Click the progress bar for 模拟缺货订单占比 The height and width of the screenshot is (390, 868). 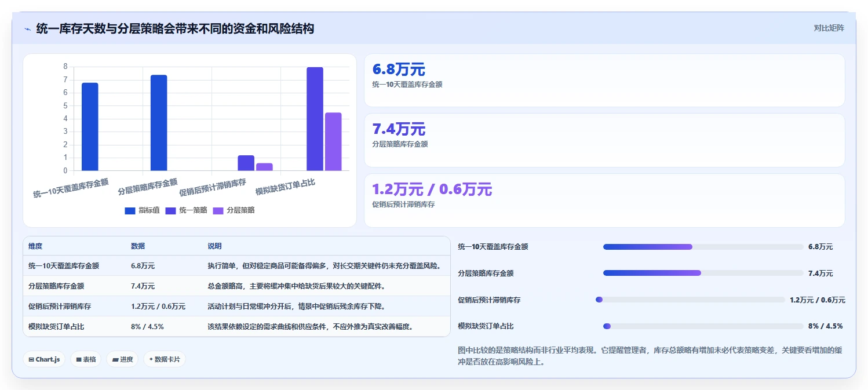pyautogui.click(x=703, y=326)
